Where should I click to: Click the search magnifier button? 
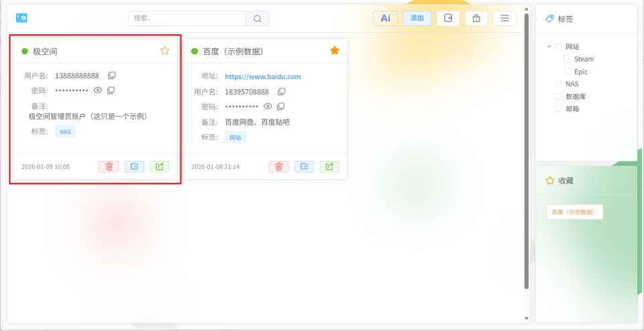tap(257, 19)
